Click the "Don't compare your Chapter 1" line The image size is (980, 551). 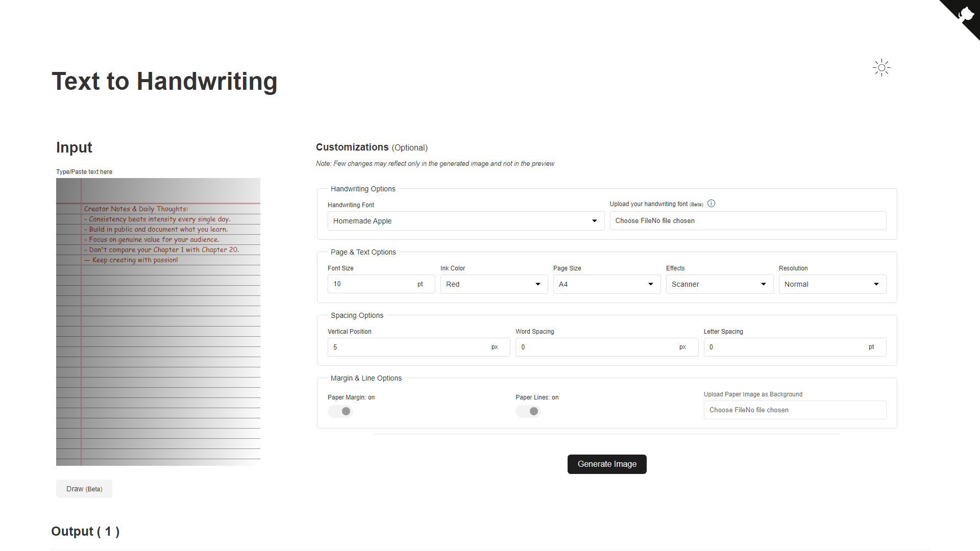pyautogui.click(x=161, y=250)
